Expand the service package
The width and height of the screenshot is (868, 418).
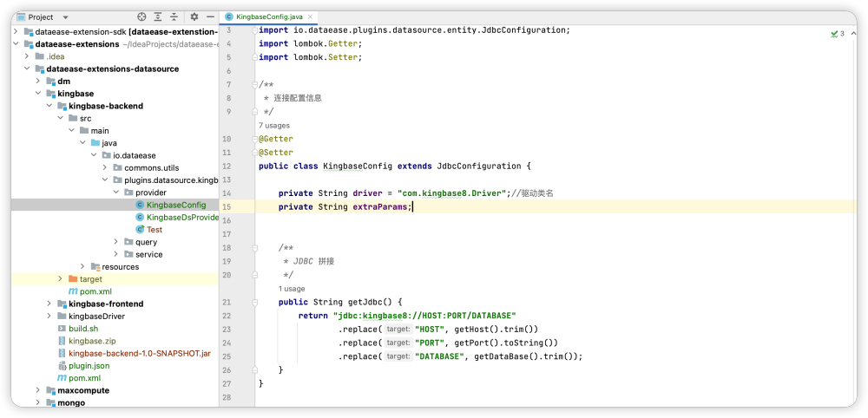[x=115, y=254]
